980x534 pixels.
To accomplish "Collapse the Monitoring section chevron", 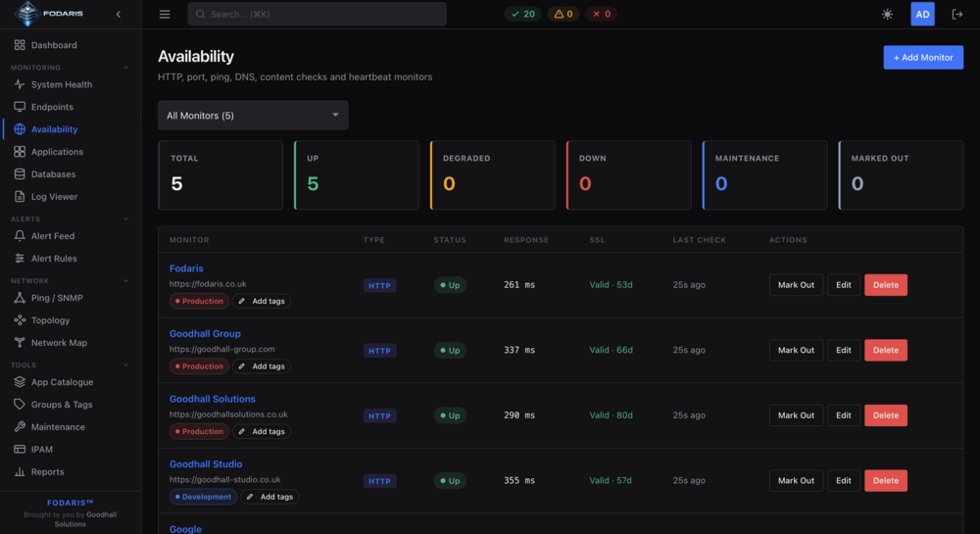I will pyautogui.click(x=125, y=68).
